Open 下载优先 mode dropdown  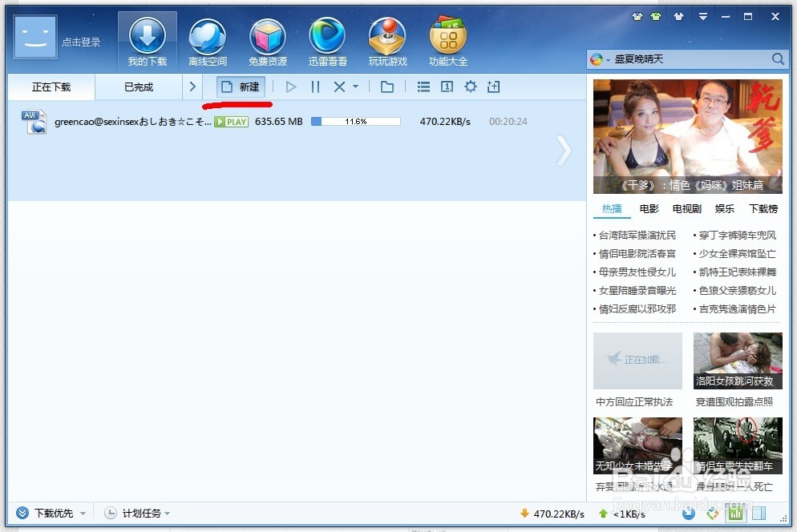point(51,514)
